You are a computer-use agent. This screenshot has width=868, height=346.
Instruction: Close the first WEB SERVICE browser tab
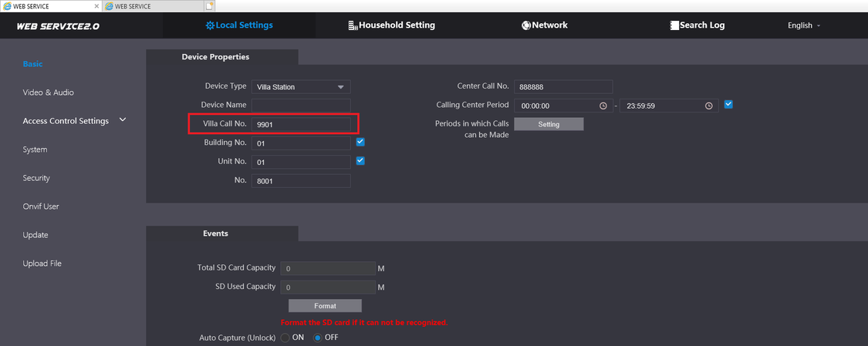96,6
